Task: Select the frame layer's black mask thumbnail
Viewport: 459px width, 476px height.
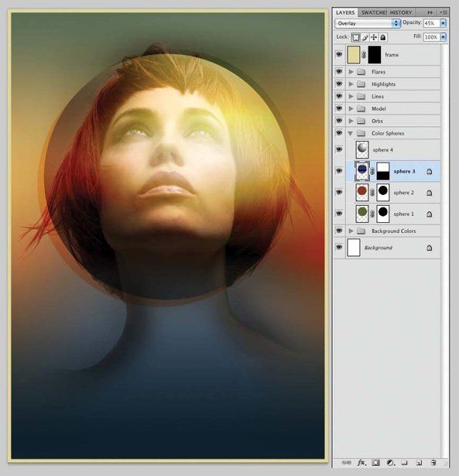Action: (x=375, y=55)
